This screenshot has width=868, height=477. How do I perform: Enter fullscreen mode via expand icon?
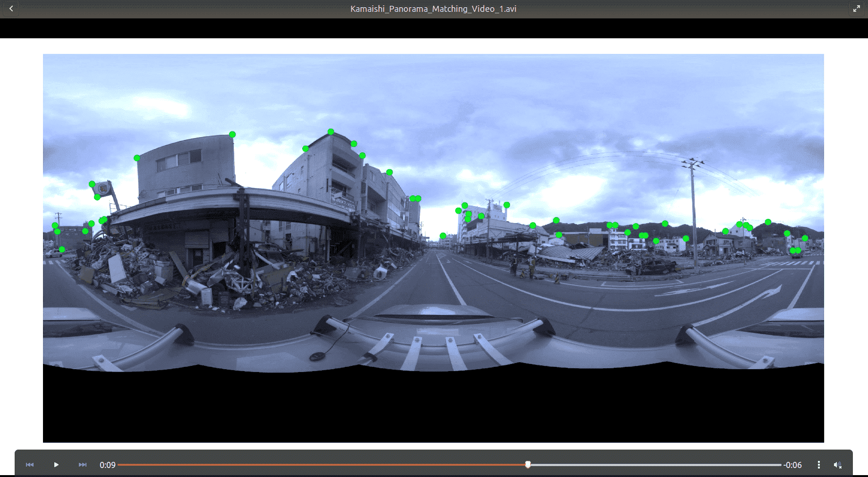coord(857,9)
